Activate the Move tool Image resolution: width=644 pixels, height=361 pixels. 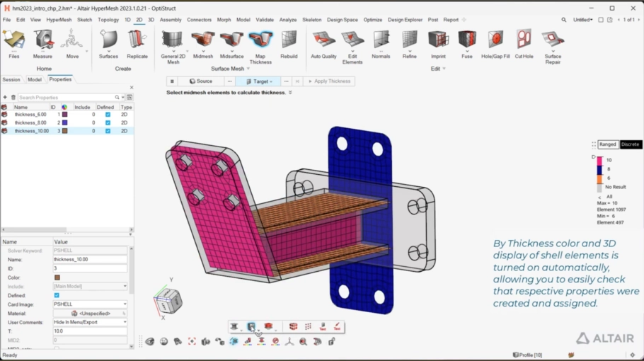click(72, 45)
